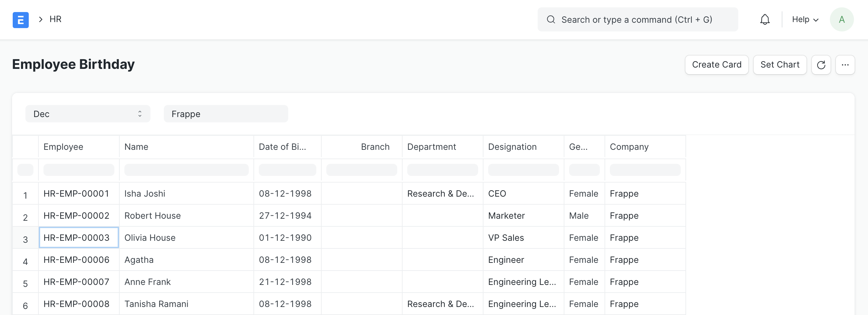Click the ERPNext home logo icon
The height and width of the screenshot is (315, 868).
click(x=20, y=20)
